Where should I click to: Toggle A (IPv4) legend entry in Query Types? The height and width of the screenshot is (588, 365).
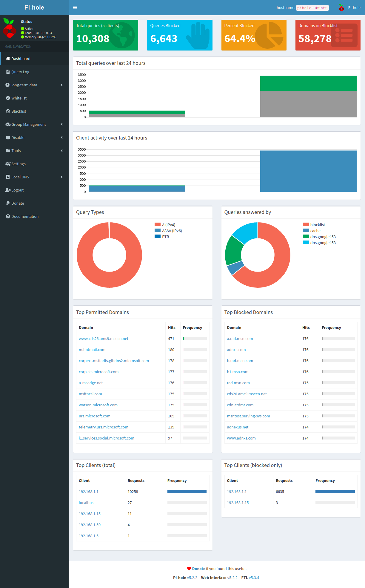point(165,225)
